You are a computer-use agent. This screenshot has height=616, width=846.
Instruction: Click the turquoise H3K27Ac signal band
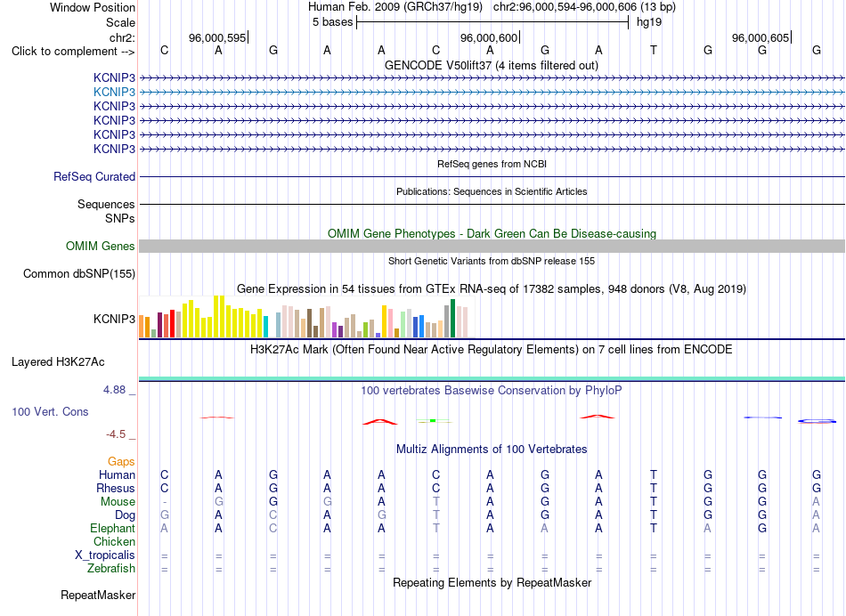[492, 378]
